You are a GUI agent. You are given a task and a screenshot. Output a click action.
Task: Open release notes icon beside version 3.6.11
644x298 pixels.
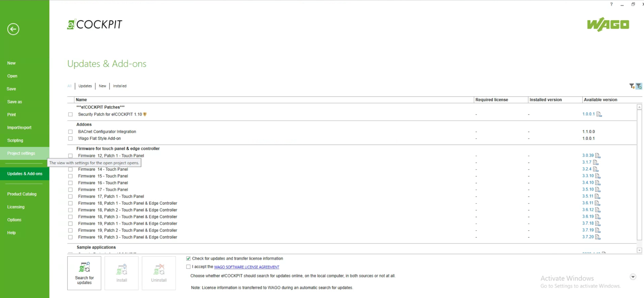click(x=597, y=203)
